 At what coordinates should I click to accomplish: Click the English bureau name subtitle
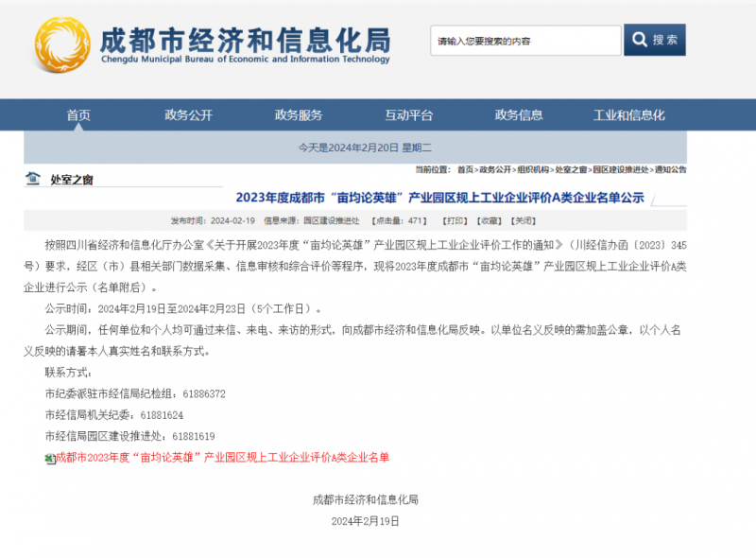(x=246, y=60)
